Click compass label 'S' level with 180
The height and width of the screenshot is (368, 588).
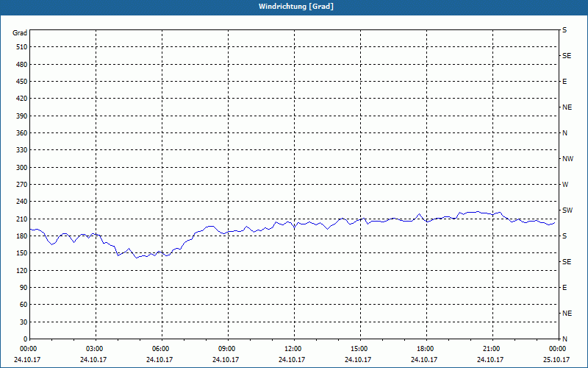coord(564,236)
